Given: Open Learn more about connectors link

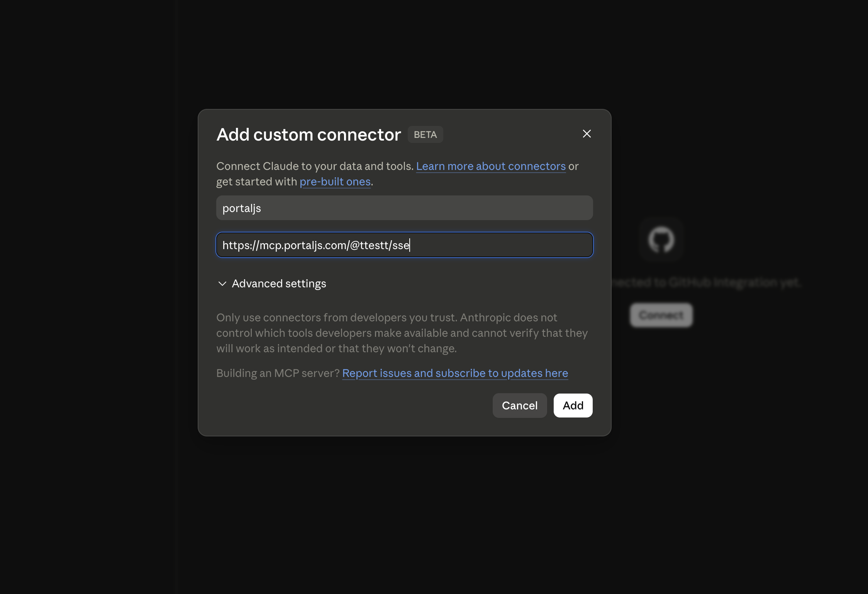Looking at the screenshot, I should (x=491, y=166).
